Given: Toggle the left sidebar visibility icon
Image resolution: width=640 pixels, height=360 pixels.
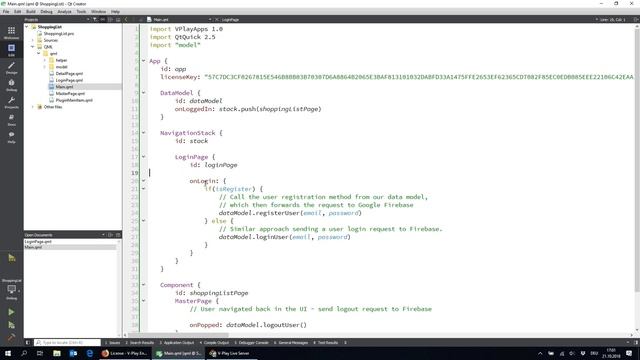Looking at the screenshot, I should (28, 342).
